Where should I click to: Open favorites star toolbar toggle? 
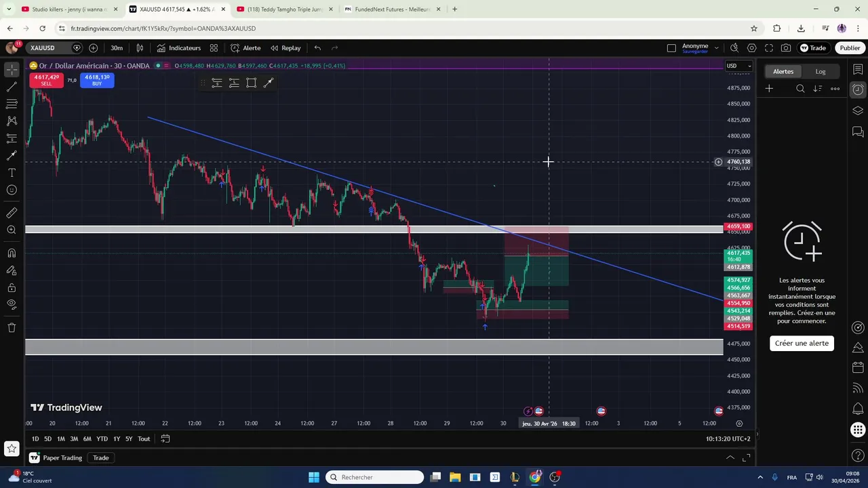(12, 448)
